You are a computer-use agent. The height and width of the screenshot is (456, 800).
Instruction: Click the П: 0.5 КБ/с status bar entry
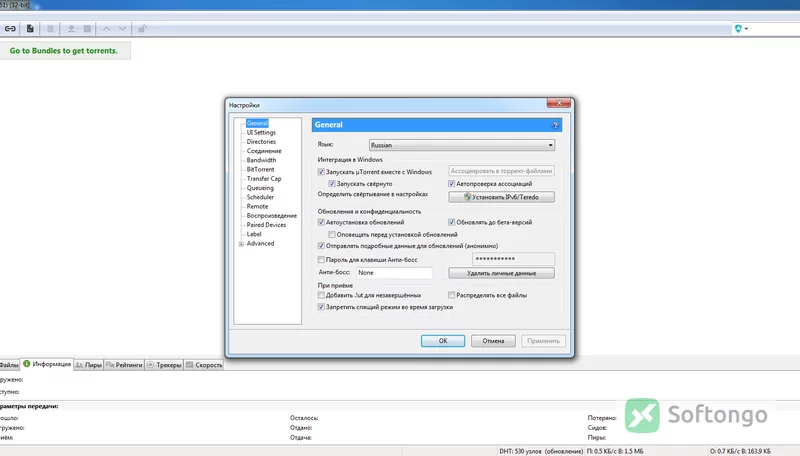click(615, 451)
